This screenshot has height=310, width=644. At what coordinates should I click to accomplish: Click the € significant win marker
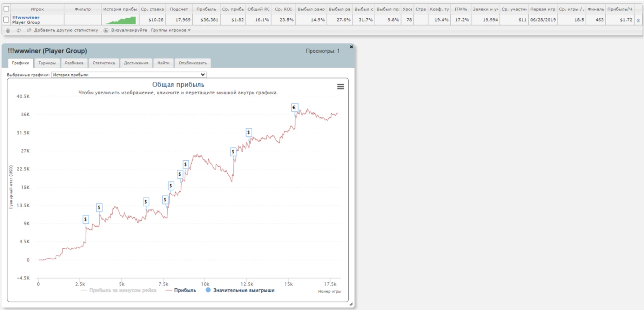point(294,108)
